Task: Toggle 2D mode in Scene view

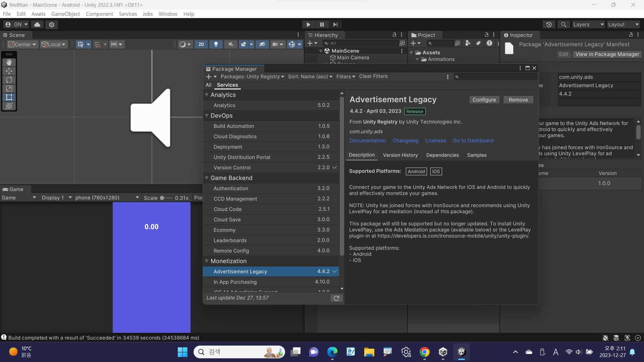Action: click(201, 44)
